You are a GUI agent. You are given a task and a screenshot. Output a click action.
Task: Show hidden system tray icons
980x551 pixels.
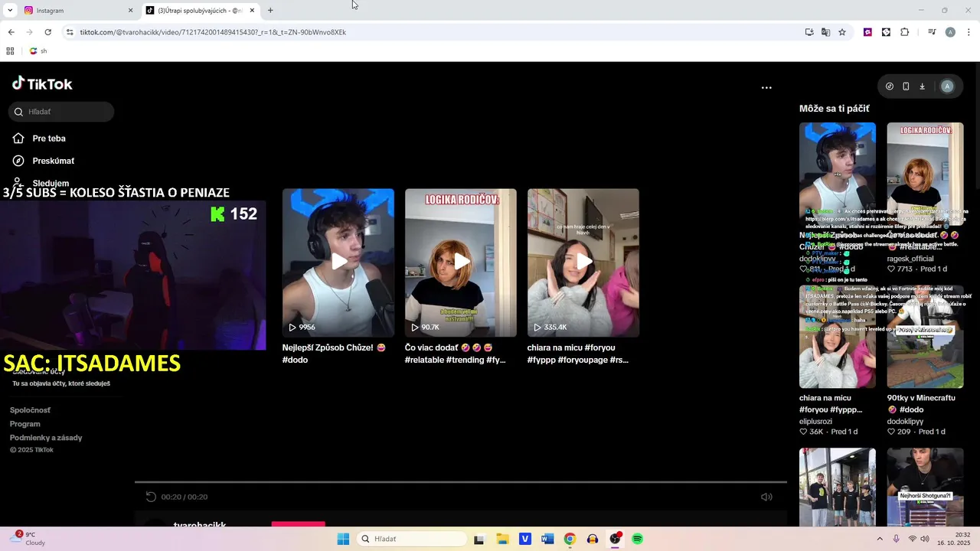pos(880,539)
